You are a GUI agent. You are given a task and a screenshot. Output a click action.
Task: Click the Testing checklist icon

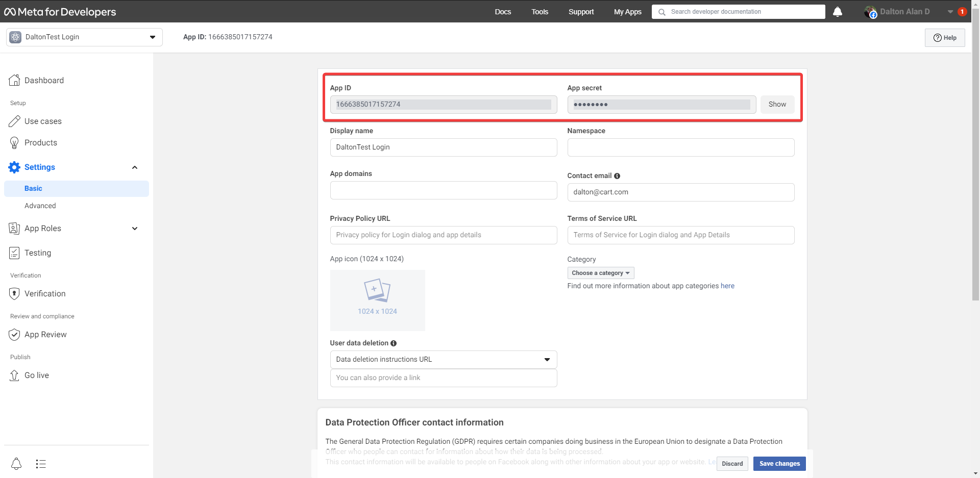pyautogui.click(x=14, y=253)
